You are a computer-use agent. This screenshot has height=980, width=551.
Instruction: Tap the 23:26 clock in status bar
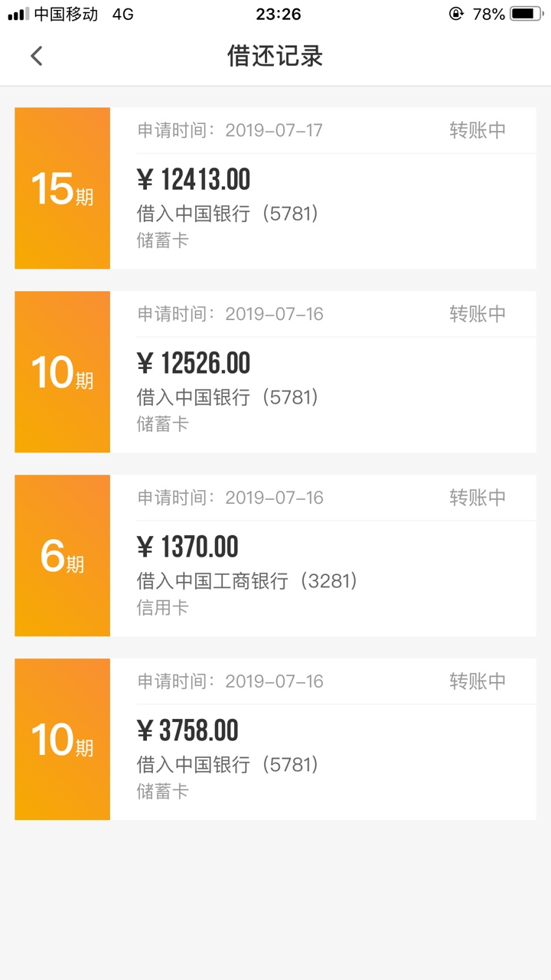(279, 14)
